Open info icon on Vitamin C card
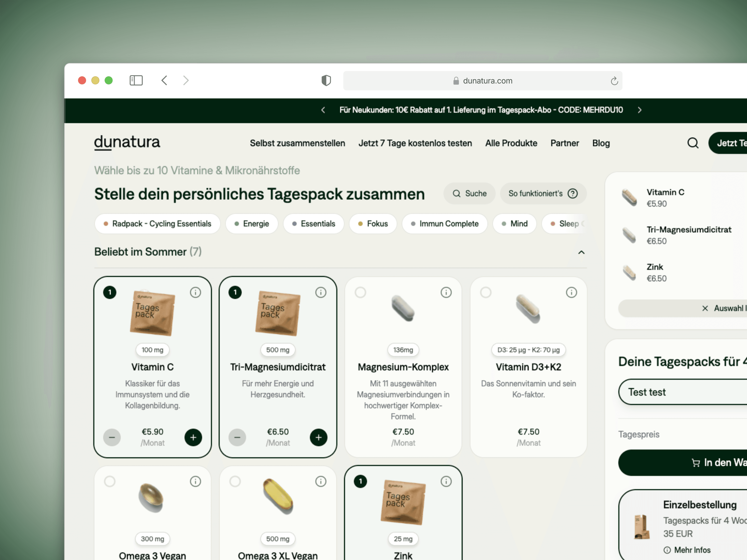Viewport: 747px width, 560px height. (195, 292)
